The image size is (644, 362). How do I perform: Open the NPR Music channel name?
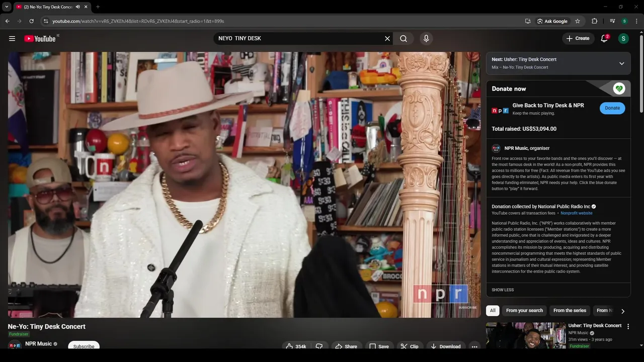point(39,344)
